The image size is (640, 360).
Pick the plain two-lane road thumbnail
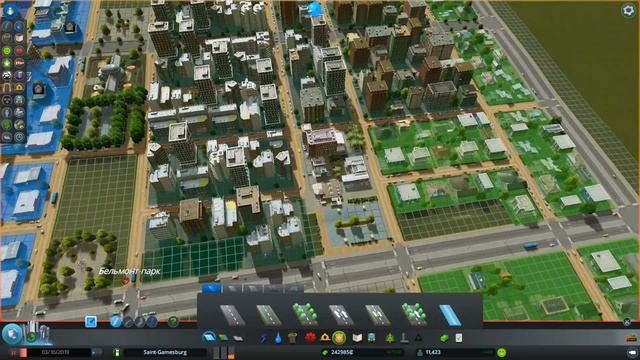(232, 314)
